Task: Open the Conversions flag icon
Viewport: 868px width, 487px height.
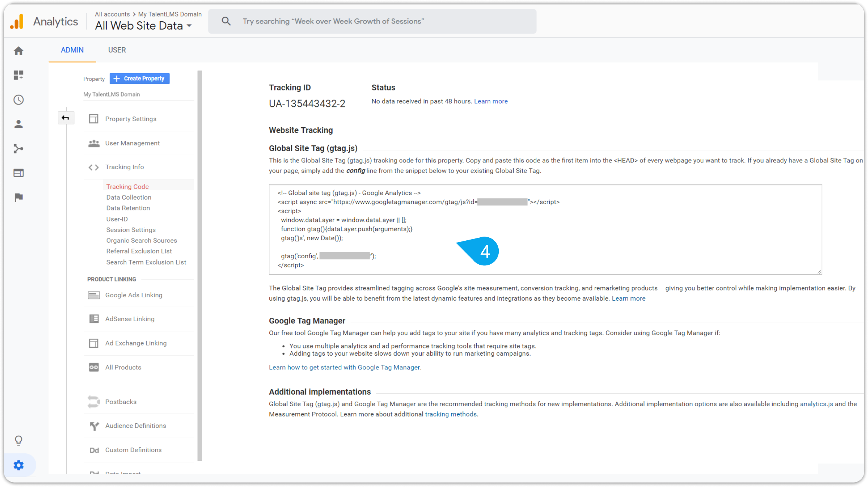Action: coord(18,197)
